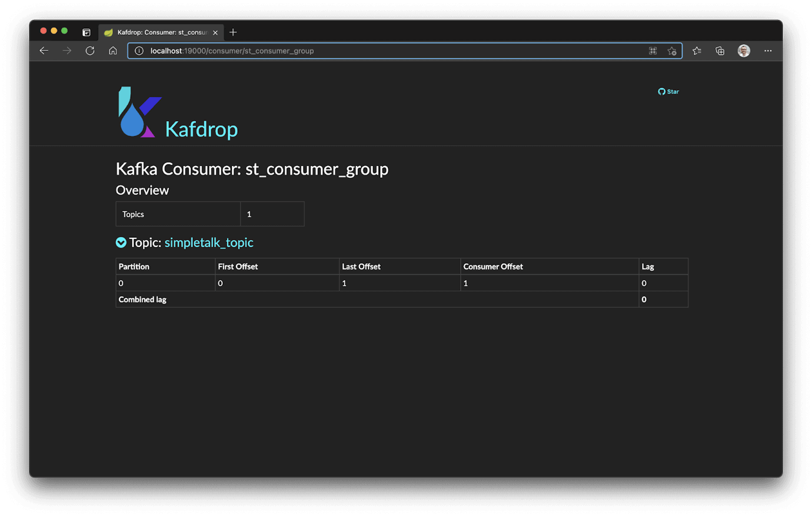Add this page to favorites star icon

point(672,51)
